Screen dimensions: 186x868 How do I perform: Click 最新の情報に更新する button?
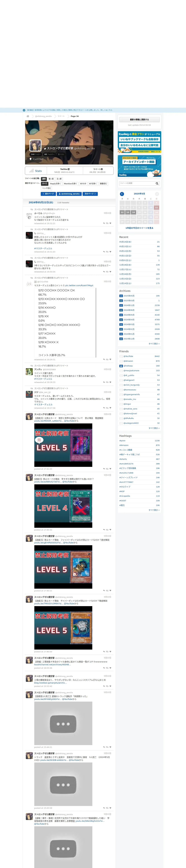point(139,120)
